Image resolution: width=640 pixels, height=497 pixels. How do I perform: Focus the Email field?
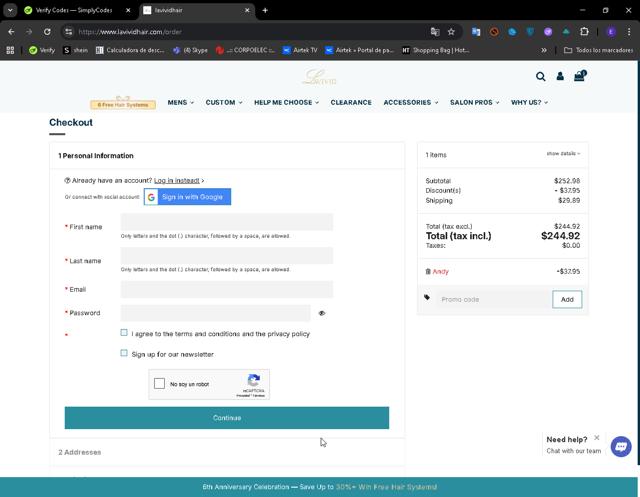227,289
